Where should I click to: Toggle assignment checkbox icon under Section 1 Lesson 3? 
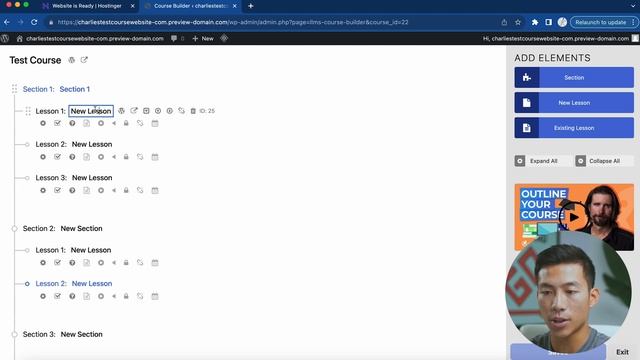pos(57,190)
